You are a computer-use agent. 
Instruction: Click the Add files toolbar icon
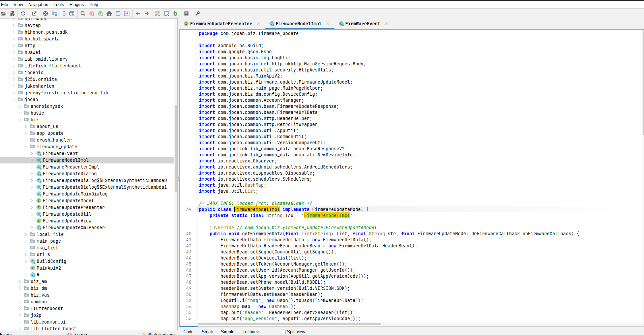[12, 14]
